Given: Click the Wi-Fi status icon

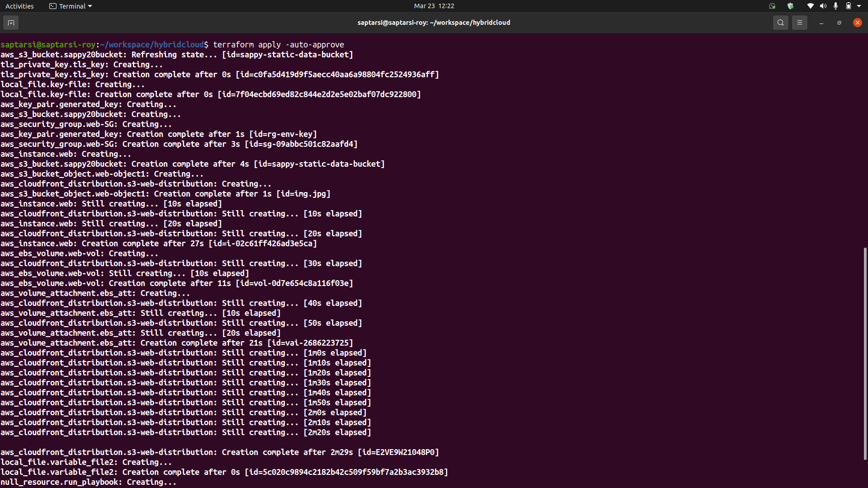Looking at the screenshot, I should (810, 6).
